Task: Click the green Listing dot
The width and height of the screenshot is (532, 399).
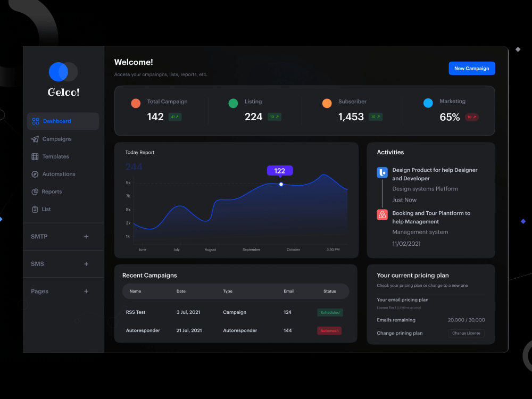Action: pyautogui.click(x=233, y=103)
